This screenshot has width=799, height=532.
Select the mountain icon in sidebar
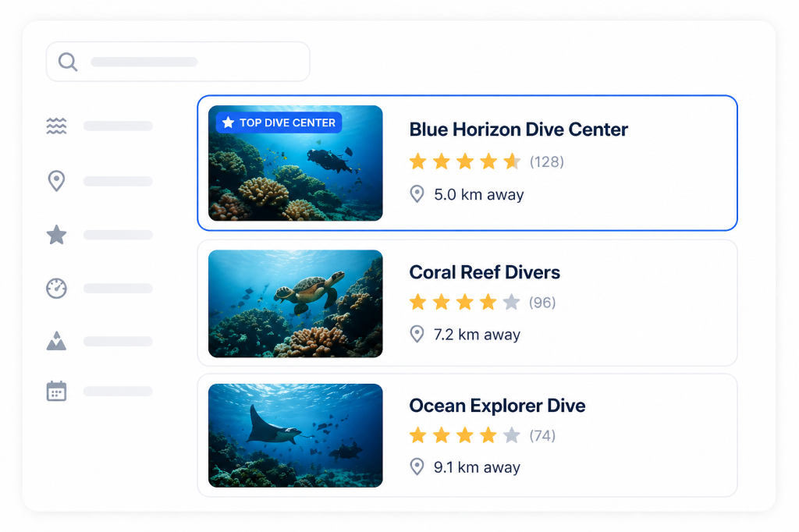[56, 341]
